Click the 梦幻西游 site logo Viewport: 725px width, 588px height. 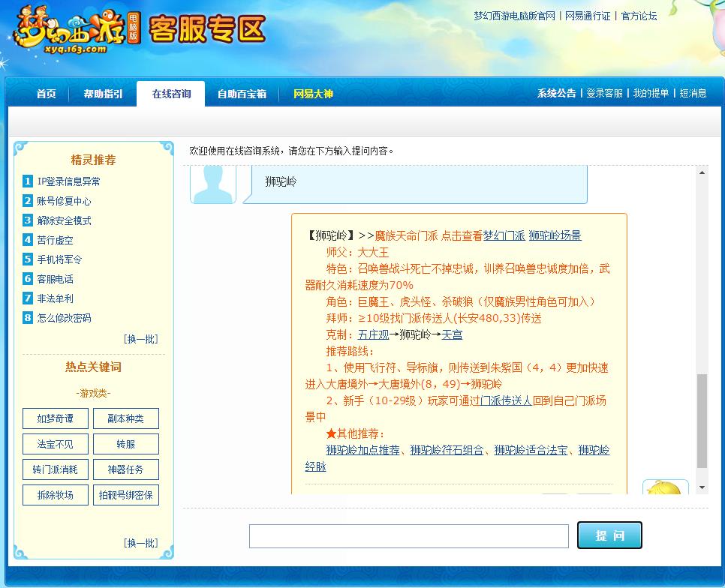click(60, 30)
